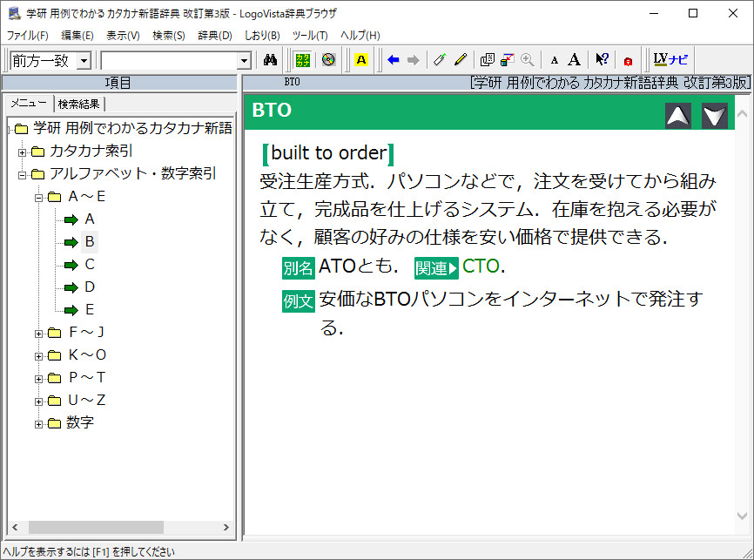Select index entry B in tree
Viewport: 754px width, 560px height.
coord(90,241)
